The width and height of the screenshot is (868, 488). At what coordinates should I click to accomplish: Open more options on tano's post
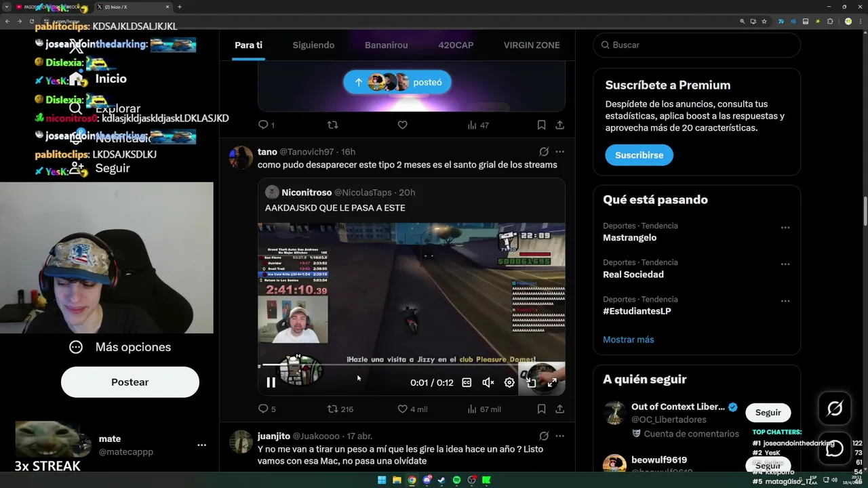pyautogui.click(x=559, y=152)
